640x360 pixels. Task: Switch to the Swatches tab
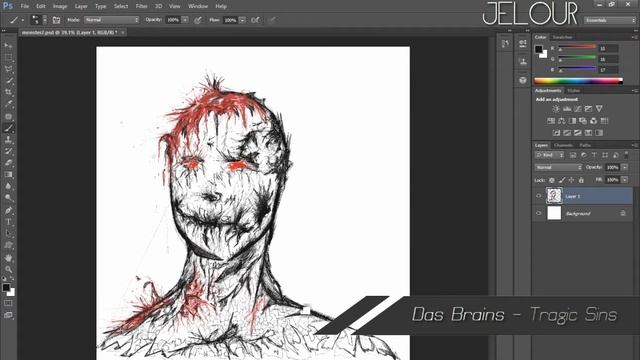click(562, 37)
